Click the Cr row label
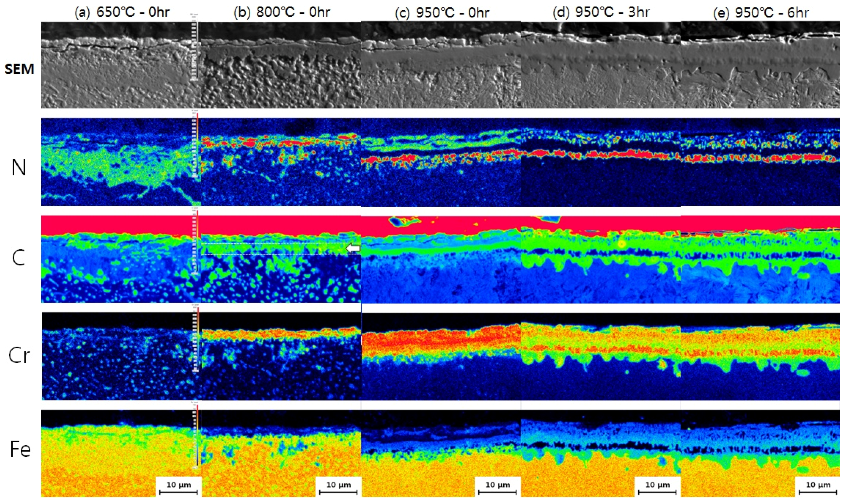 point(19,356)
